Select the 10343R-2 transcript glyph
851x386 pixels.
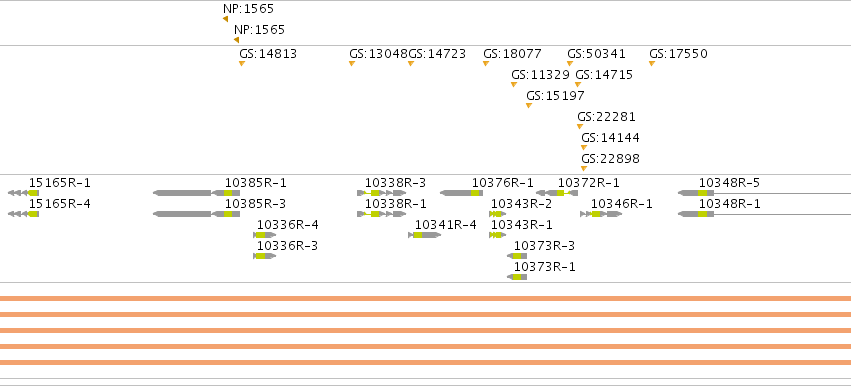click(498, 214)
